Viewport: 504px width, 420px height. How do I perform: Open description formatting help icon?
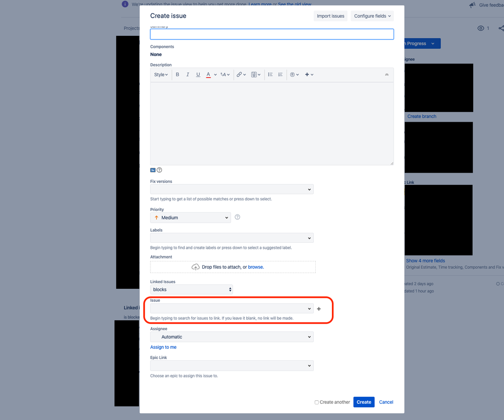coord(159,170)
